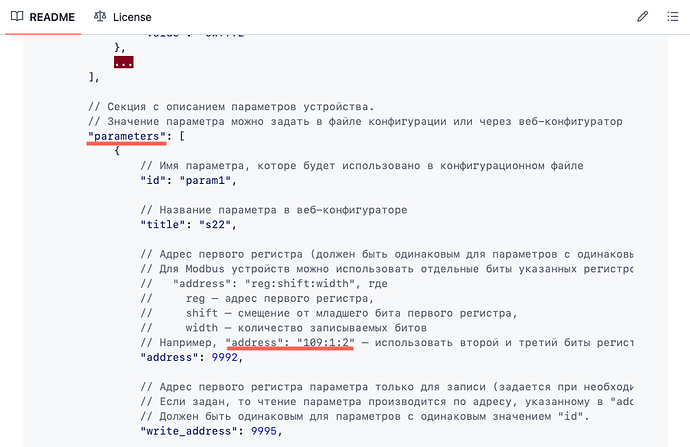This screenshot has width=690, height=447.
Task: Click the underlined "109:1:2" address example
Action: (290, 342)
